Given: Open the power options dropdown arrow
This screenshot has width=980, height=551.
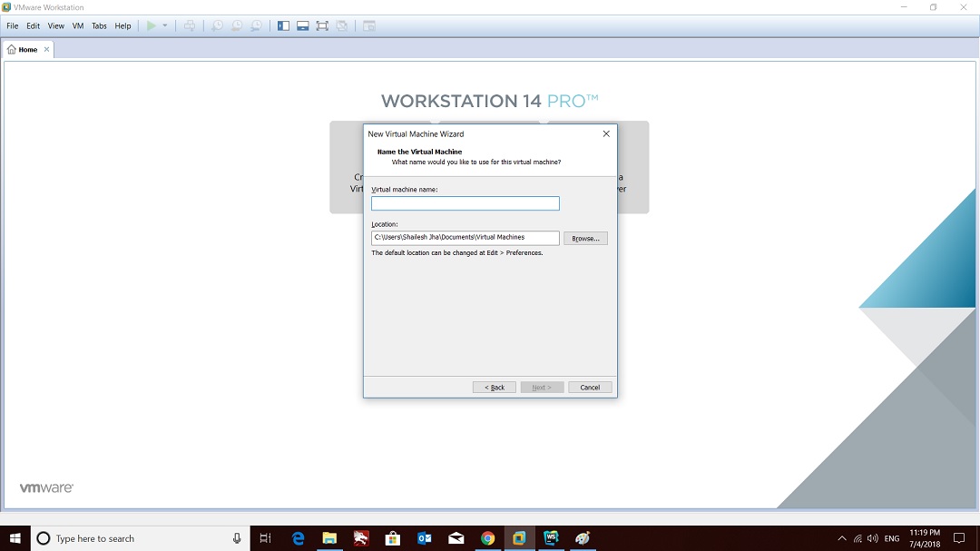Looking at the screenshot, I should point(165,25).
